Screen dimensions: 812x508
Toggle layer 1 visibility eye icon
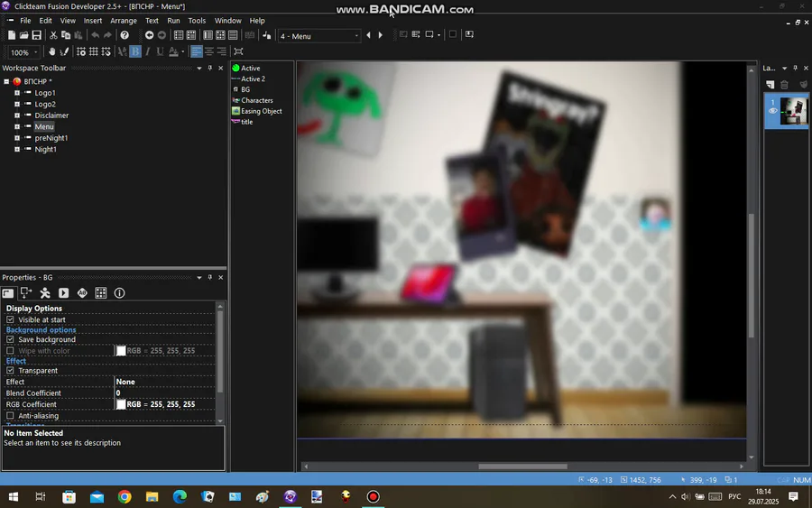pyautogui.click(x=772, y=111)
